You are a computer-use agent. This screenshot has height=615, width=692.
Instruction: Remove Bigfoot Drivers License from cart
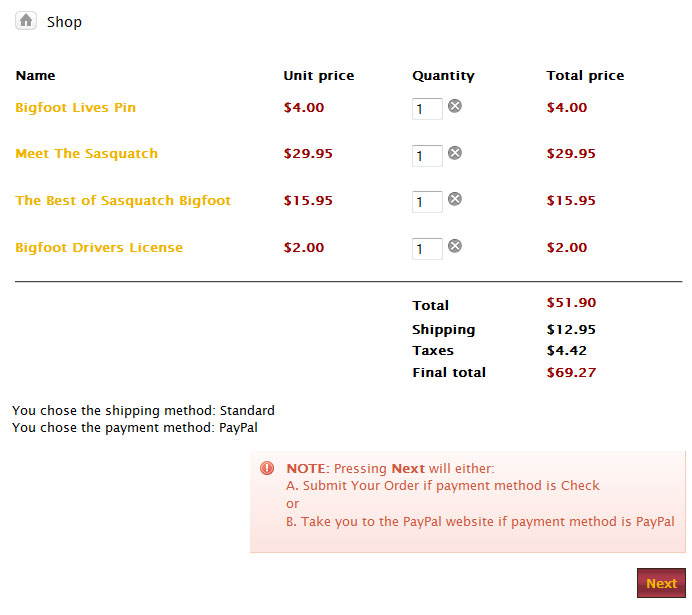click(x=454, y=246)
